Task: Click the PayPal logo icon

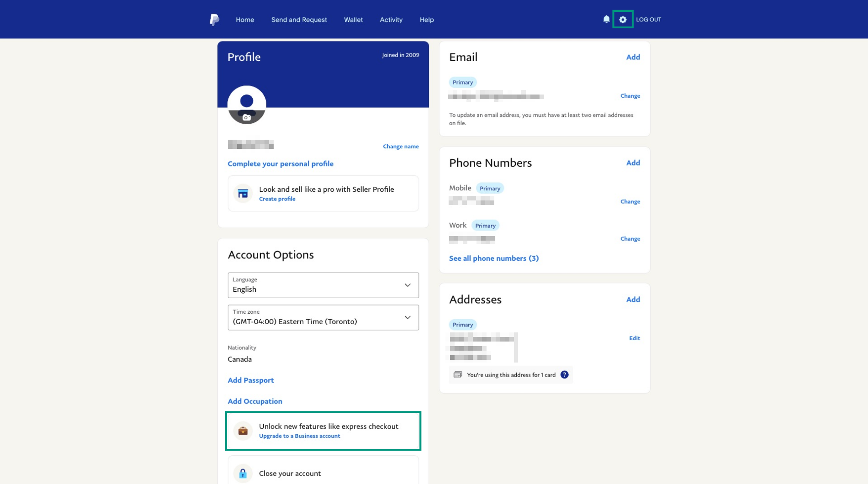Action: click(x=214, y=20)
